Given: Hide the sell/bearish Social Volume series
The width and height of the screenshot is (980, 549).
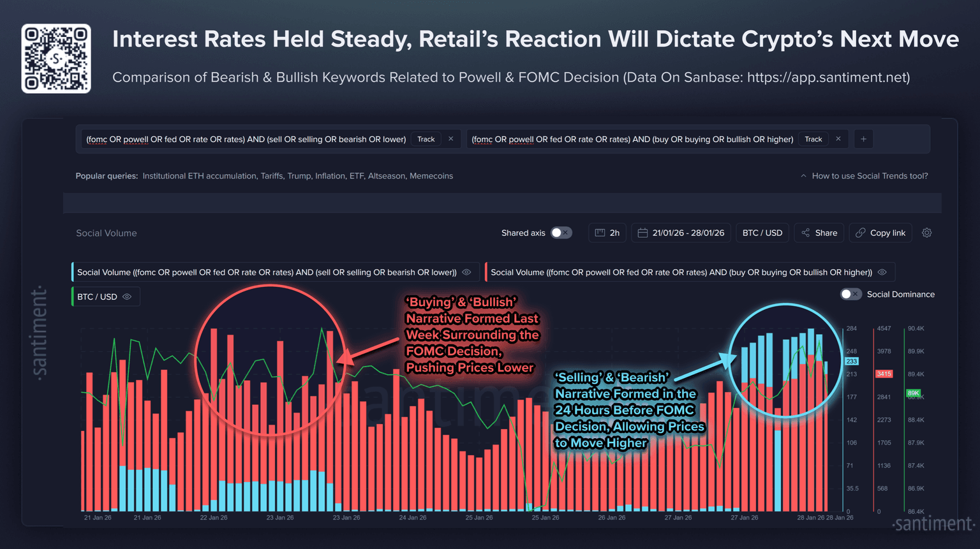Looking at the screenshot, I should (x=466, y=272).
